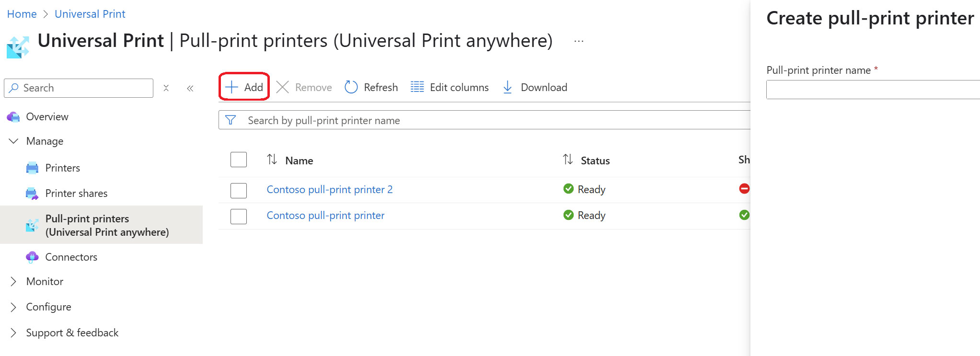980x356 pixels.
Task: Collapse the sidebar with double chevron
Action: [x=190, y=88]
